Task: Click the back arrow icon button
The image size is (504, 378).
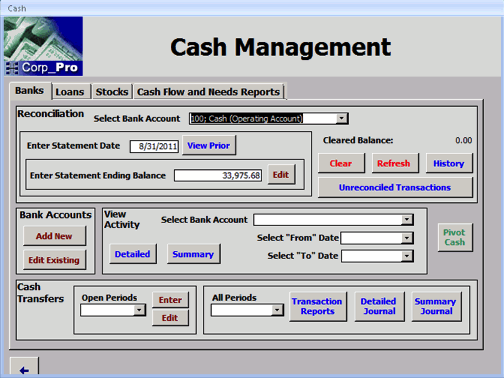Action: click(x=24, y=368)
